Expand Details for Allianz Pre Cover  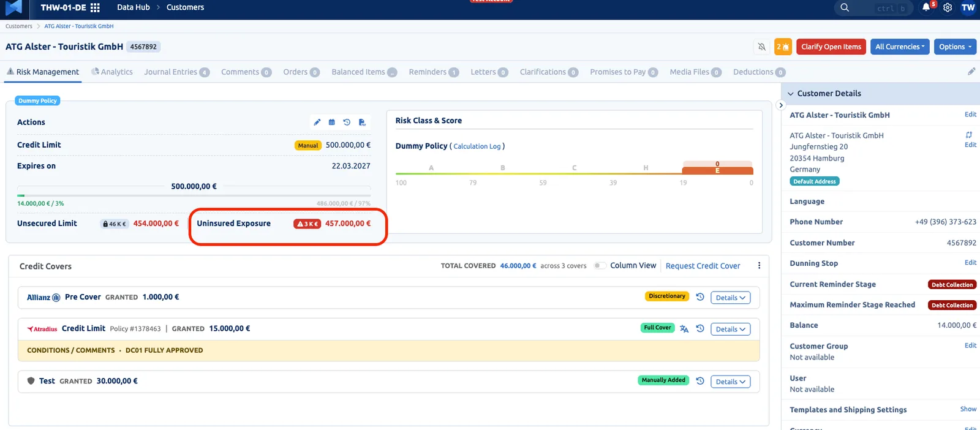tap(731, 298)
